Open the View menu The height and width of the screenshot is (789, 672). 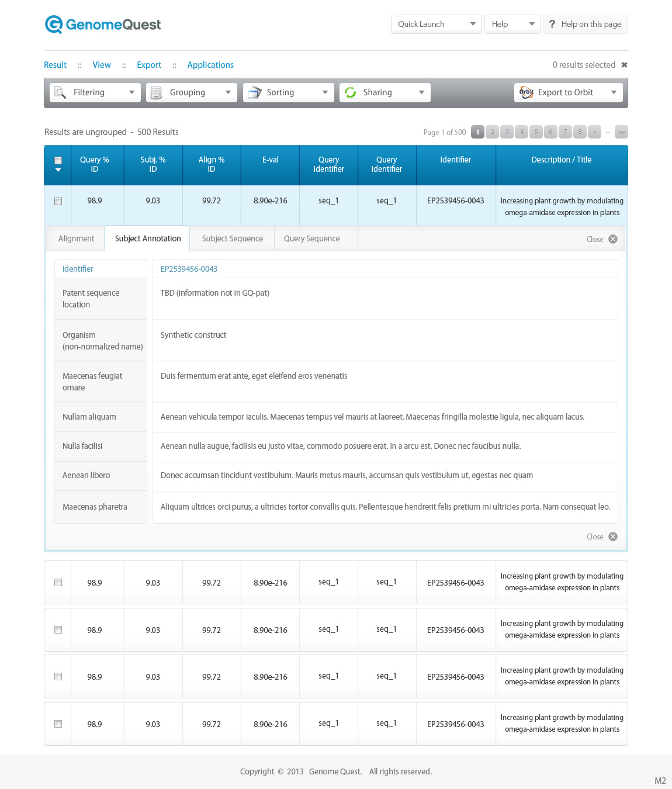click(x=102, y=65)
